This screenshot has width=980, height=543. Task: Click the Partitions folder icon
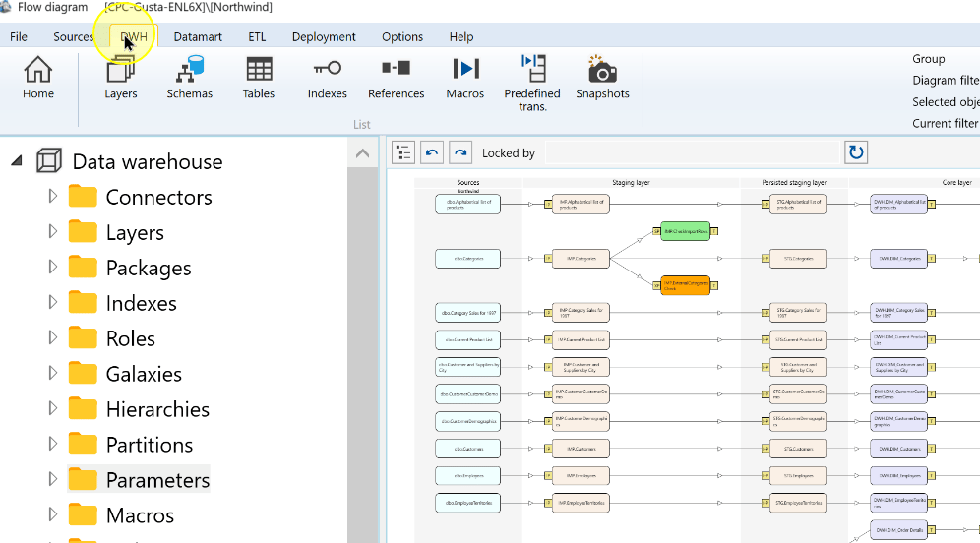click(83, 444)
